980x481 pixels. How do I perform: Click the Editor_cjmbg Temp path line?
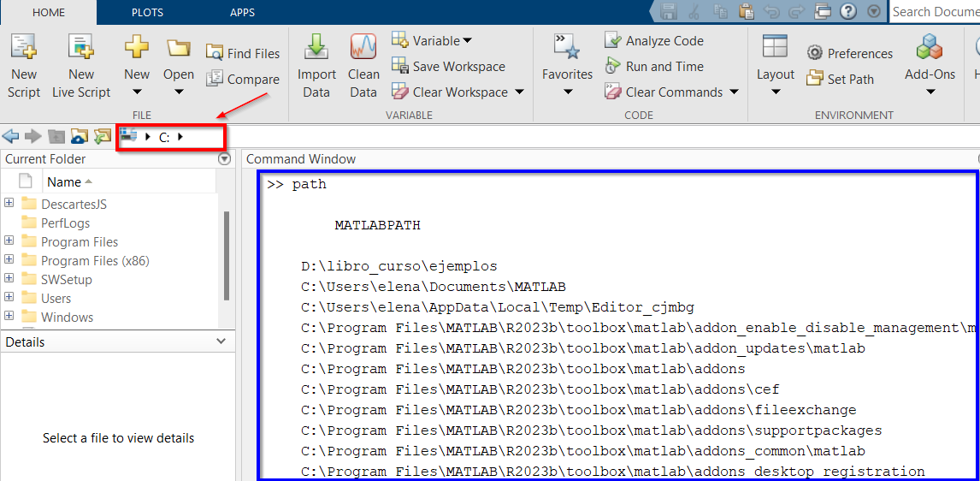pyautogui.click(x=498, y=307)
